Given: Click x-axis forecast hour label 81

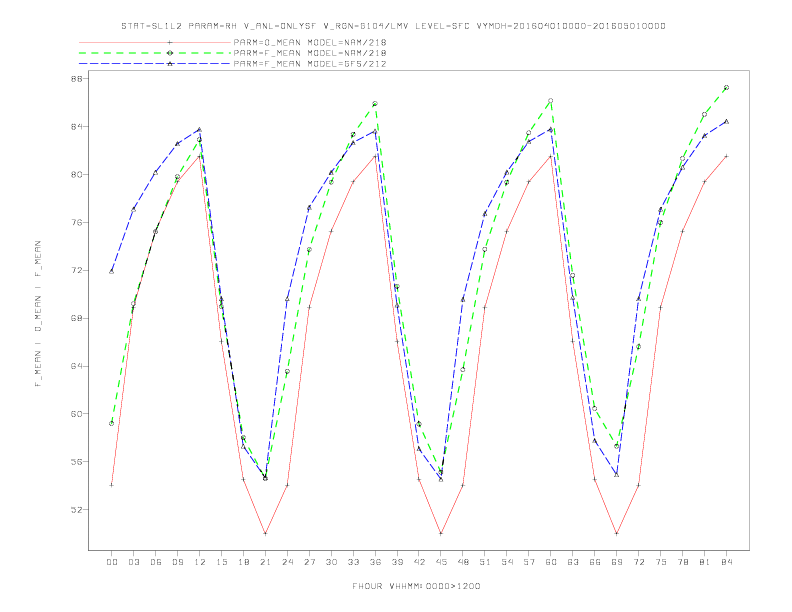Looking at the screenshot, I should click(x=705, y=562).
